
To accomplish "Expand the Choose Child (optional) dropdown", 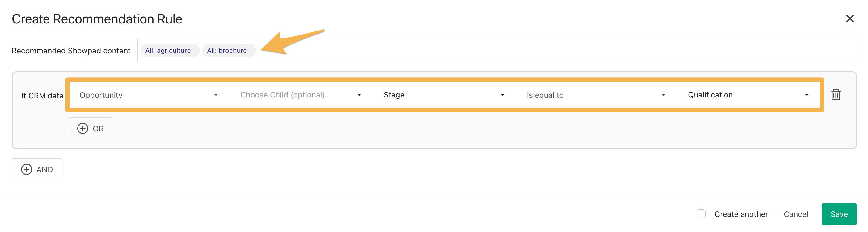I will [300, 95].
